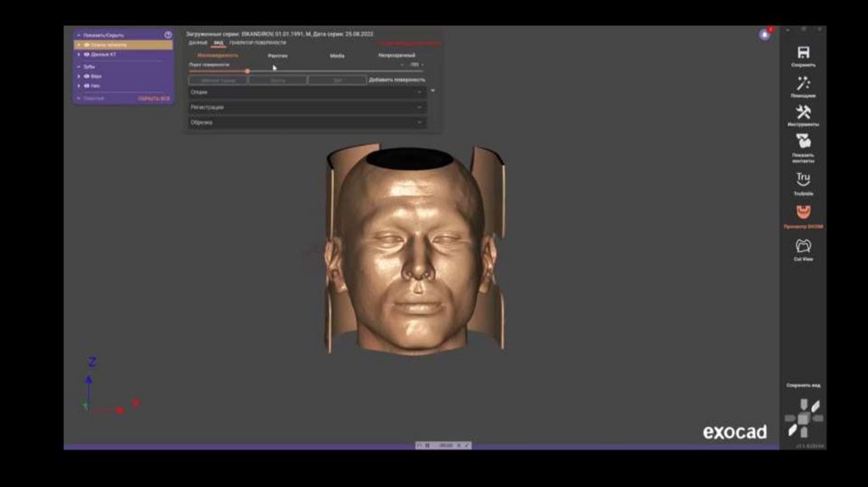The width and height of the screenshot is (868, 487).
Task: Expand the Опции section
Action: point(305,92)
